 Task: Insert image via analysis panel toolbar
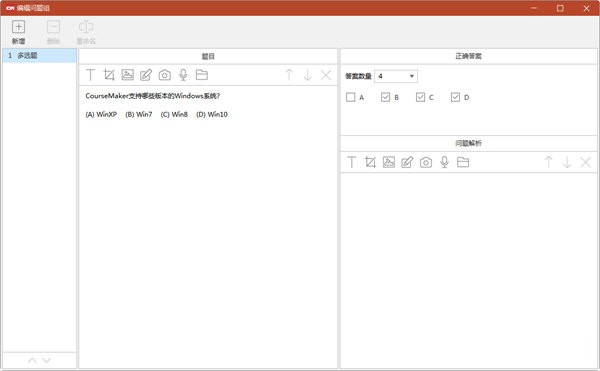point(388,162)
